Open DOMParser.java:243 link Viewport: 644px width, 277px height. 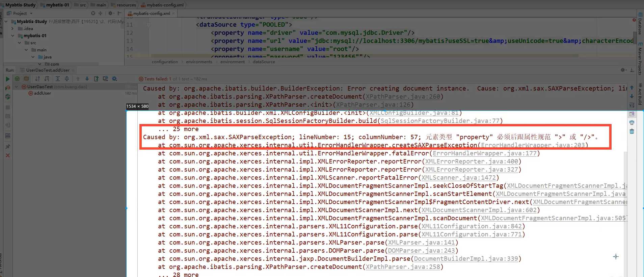[x=422, y=251]
